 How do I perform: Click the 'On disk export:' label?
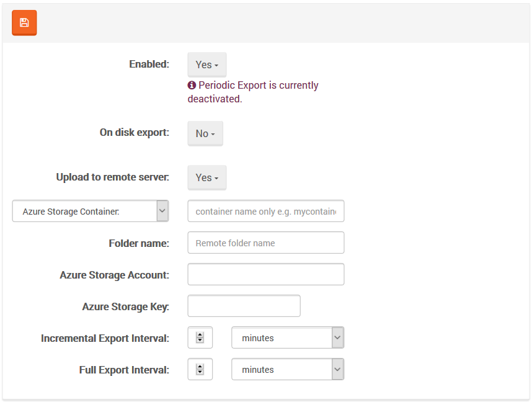(x=135, y=132)
